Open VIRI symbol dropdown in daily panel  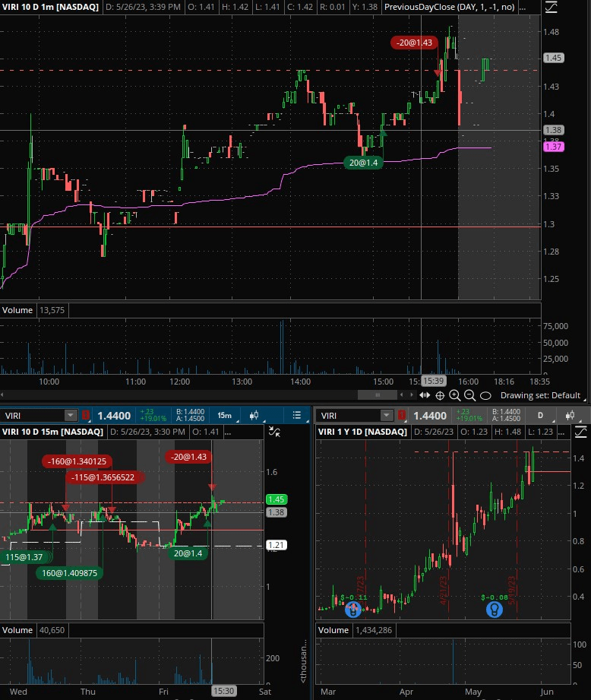386,416
